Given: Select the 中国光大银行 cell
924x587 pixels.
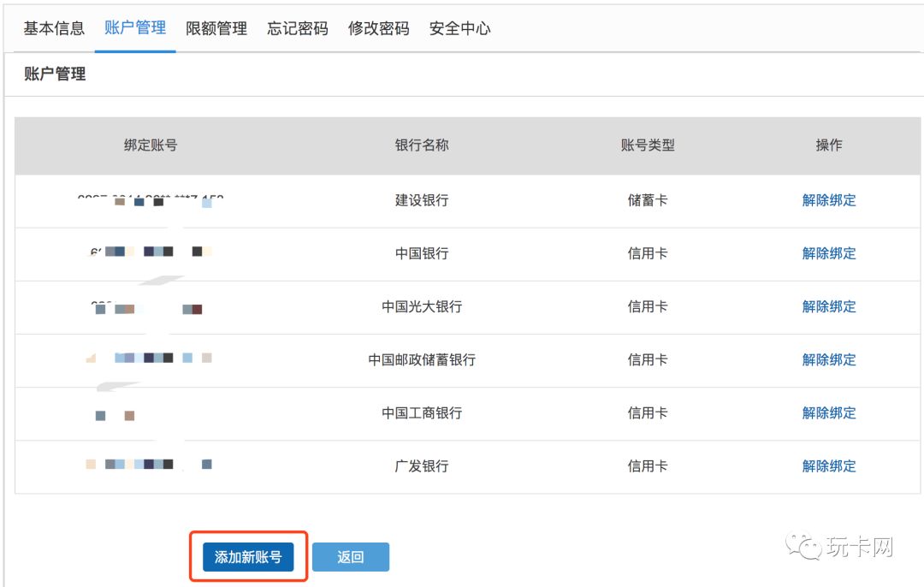Looking at the screenshot, I should click(x=422, y=306).
